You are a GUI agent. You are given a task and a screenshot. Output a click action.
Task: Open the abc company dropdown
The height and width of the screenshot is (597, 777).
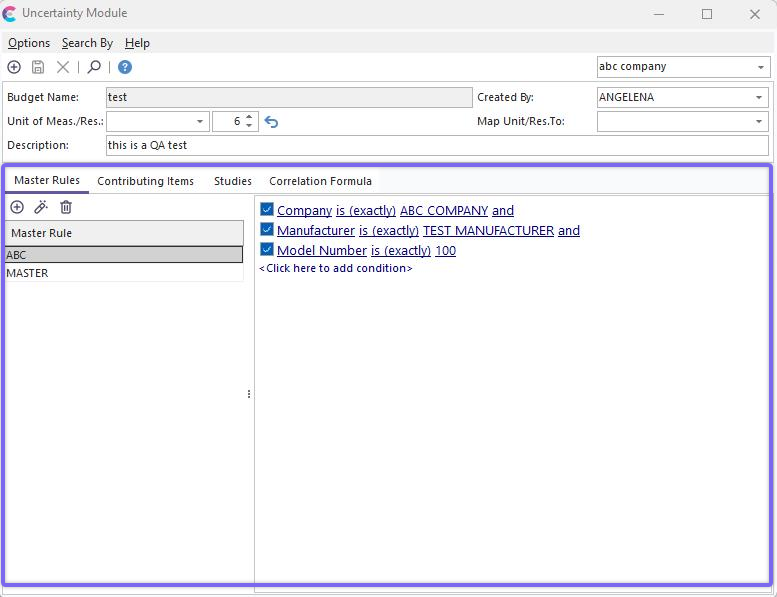760,67
